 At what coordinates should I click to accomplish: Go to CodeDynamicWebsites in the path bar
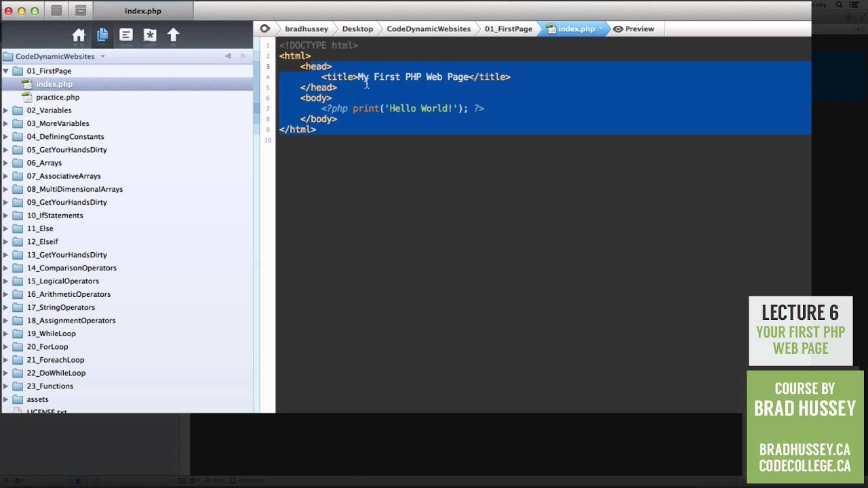[429, 29]
